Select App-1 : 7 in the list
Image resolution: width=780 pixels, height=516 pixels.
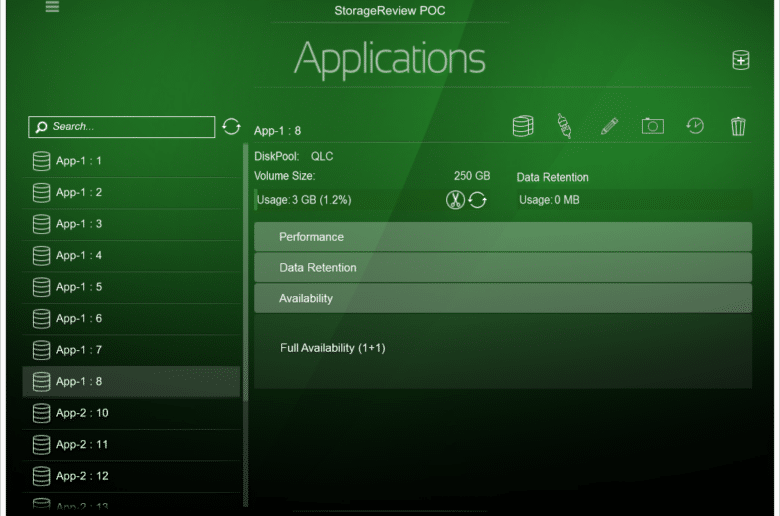pyautogui.click(x=131, y=350)
